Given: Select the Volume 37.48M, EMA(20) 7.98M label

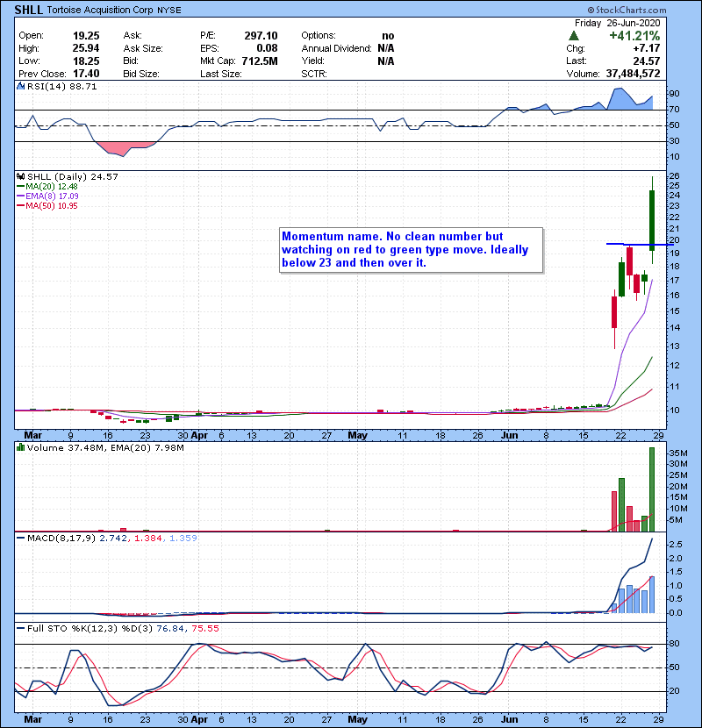Looking at the screenshot, I should [105, 448].
